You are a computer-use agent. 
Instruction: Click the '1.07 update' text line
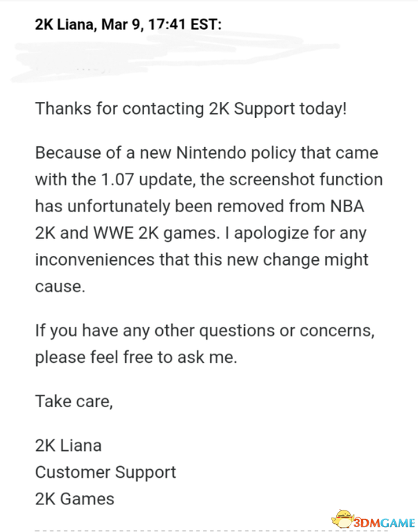(209, 179)
